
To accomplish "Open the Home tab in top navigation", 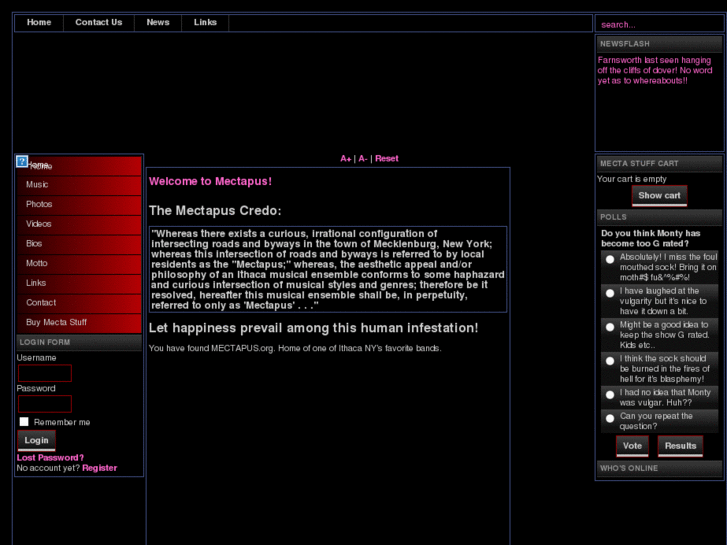I will (x=39, y=22).
